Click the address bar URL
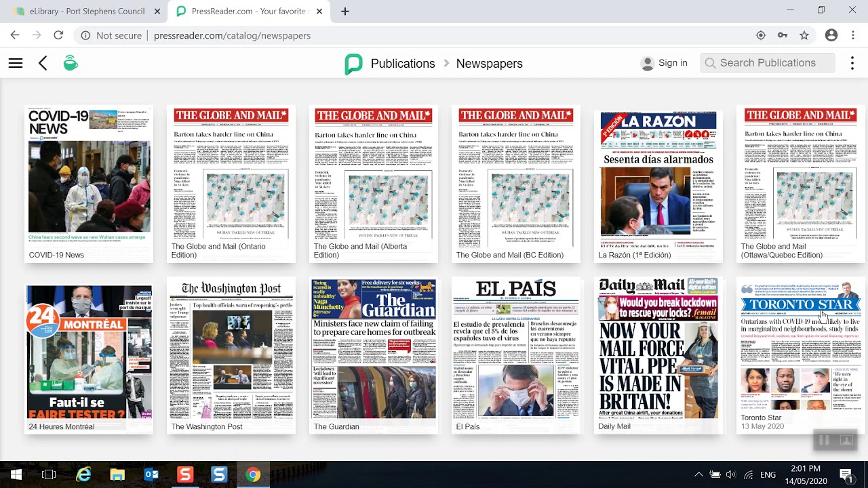868x488 pixels. pyautogui.click(x=233, y=35)
